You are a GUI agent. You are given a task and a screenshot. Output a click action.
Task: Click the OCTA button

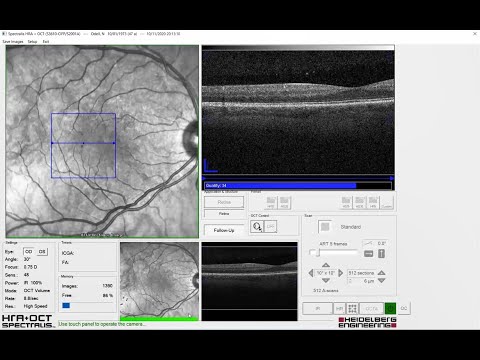pos(371,308)
